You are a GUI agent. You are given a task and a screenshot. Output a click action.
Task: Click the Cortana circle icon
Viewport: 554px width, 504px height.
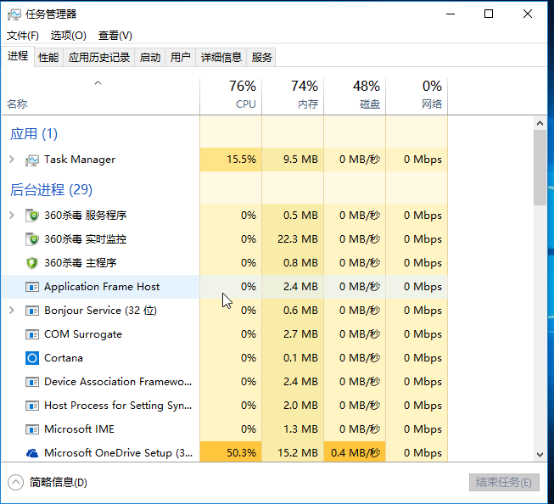click(32, 358)
